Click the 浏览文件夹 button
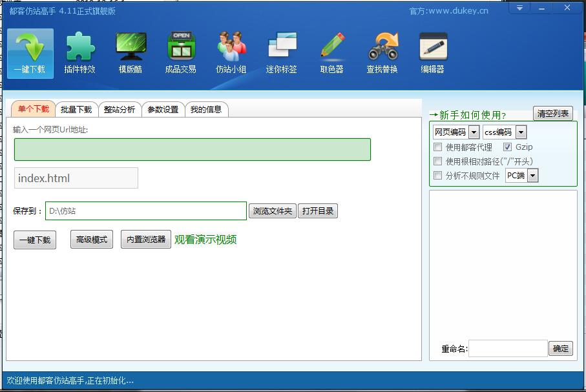This screenshot has width=586, height=392. coord(272,211)
